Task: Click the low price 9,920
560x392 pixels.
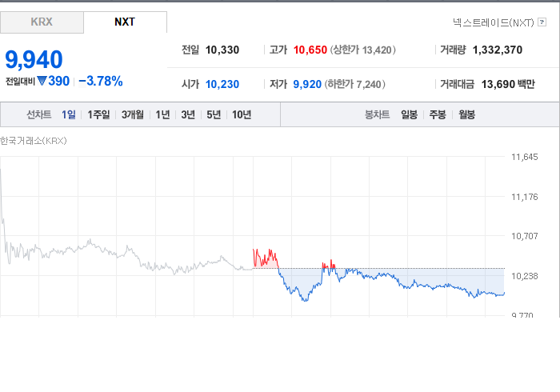Action: tap(307, 84)
